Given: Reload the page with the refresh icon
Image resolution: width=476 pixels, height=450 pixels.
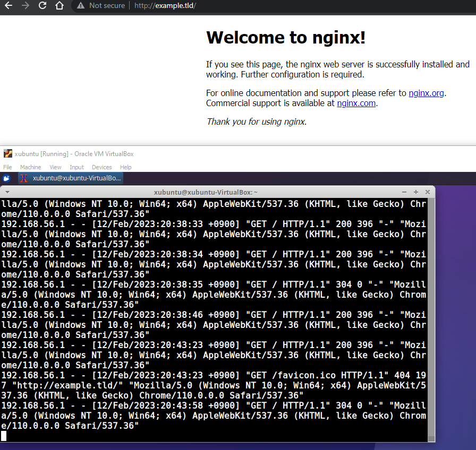Looking at the screenshot, I should coord(42,5).
